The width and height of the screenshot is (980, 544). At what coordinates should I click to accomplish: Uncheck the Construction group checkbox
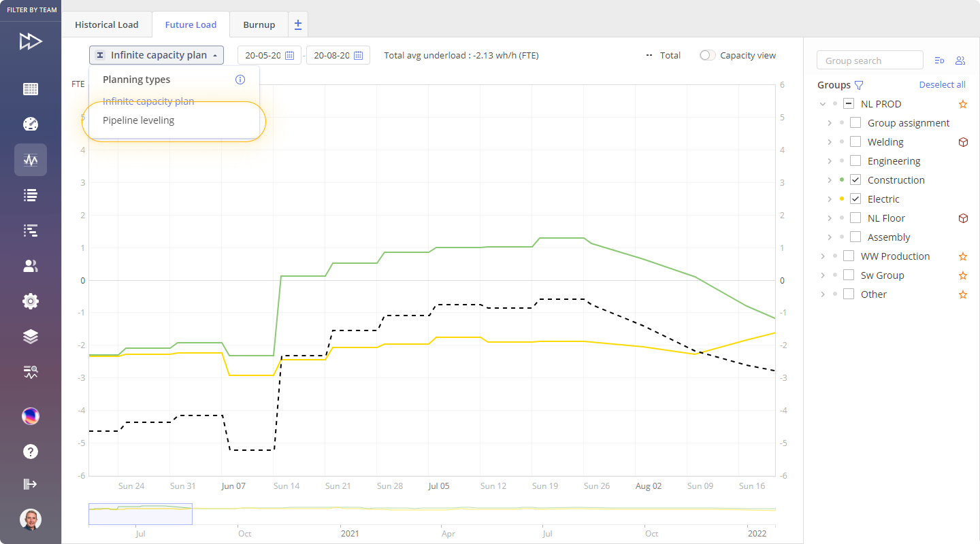[855, 180]
